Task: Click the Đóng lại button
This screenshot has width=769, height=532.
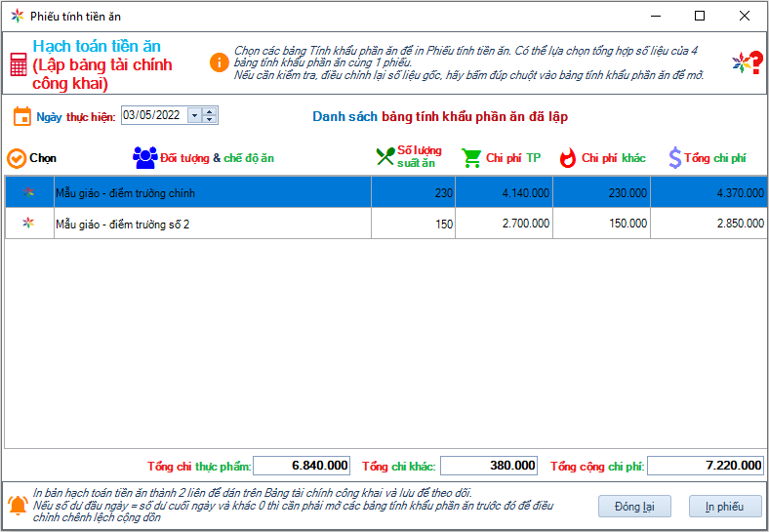Action: click(634, 507)
